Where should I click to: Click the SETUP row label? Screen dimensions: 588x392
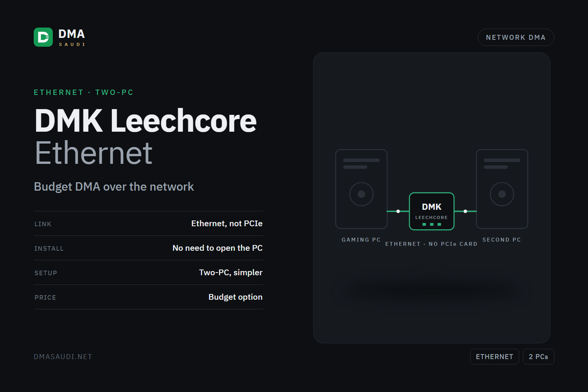[x=46, y=273]
